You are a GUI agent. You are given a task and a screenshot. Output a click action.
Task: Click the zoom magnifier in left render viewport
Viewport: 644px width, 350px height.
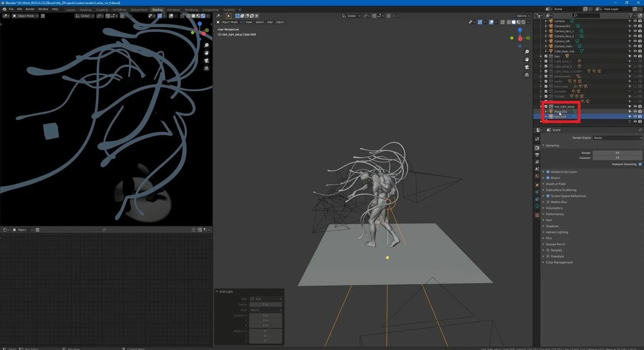(x=206, y=45)
